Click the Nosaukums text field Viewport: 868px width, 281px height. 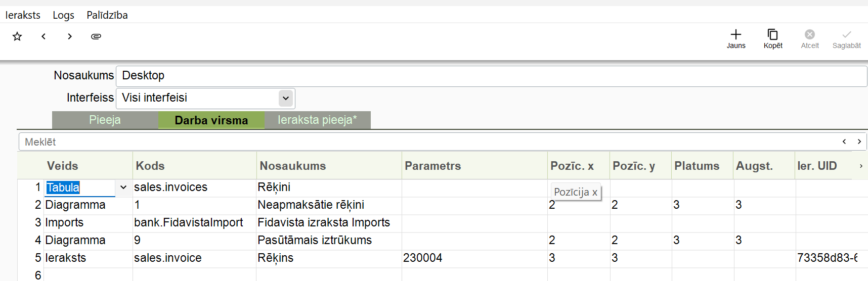[x=491, y=76]
